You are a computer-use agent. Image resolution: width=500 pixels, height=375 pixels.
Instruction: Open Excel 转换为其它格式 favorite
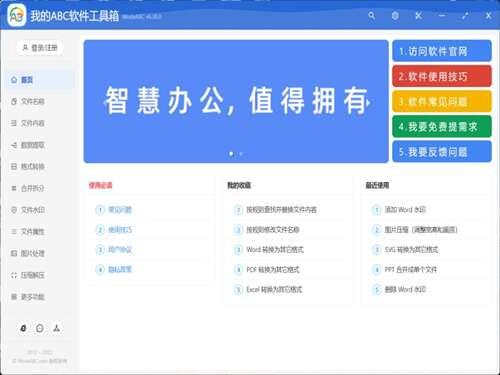(x=274, y=289)
